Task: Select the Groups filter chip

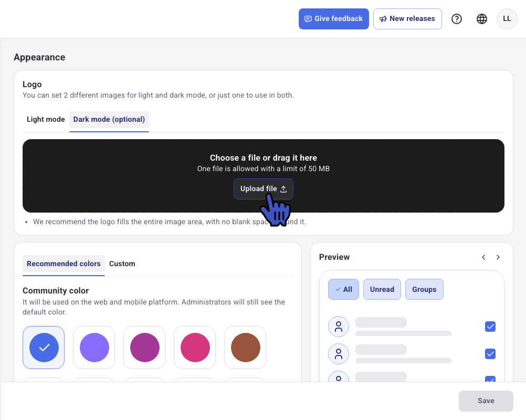Action: tap(424, 289)
